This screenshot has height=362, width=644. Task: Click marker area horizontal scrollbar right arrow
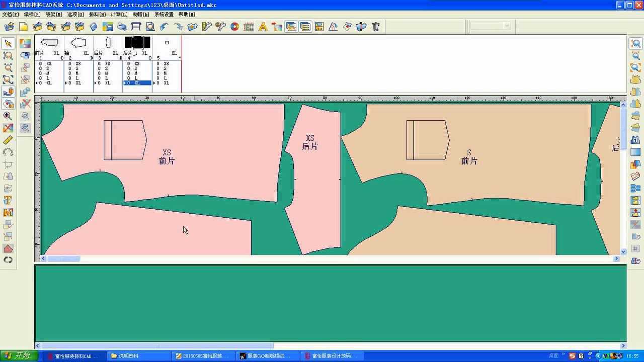click(616, 258)
